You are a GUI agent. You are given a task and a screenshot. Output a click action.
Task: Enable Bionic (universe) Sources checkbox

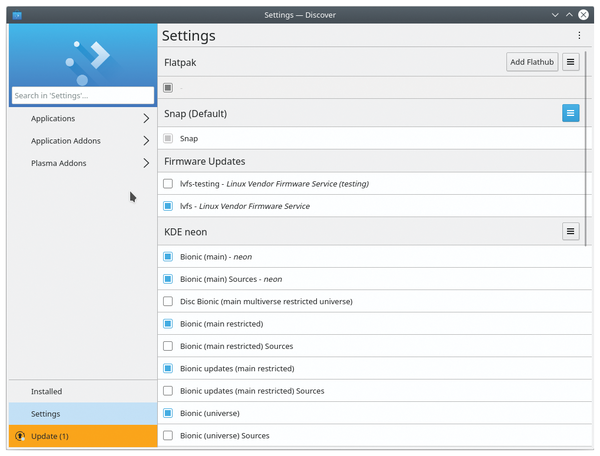(168, 435)
